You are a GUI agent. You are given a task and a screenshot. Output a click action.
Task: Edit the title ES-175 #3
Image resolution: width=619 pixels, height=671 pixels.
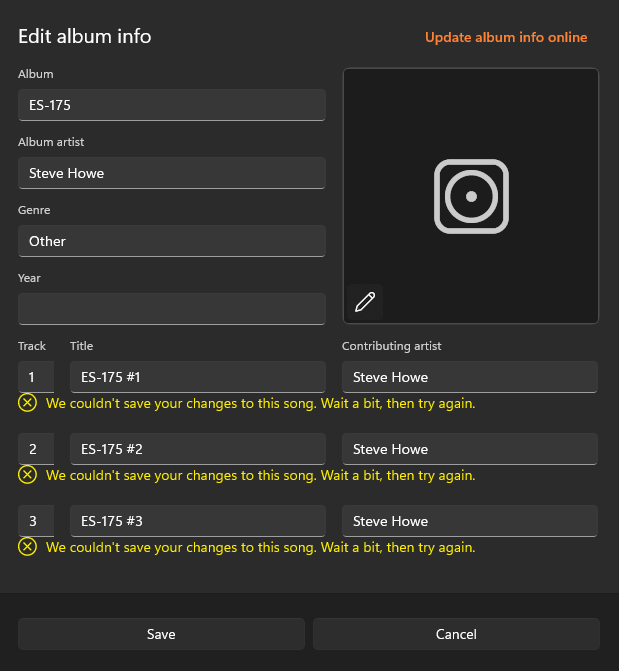[198, 521]
